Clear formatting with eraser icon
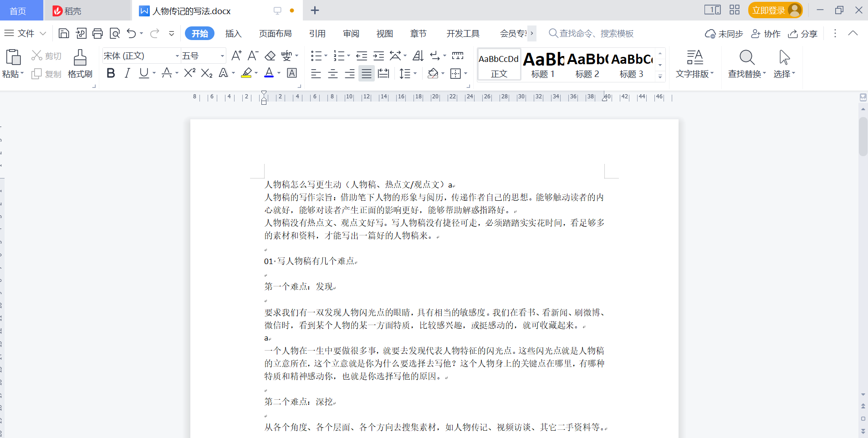Image resolution: width=868 pixels, height=438 pixels. [x=270, y=56]
